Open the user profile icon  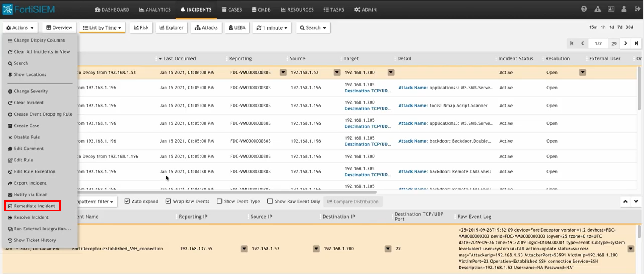[x=624, y=9]
